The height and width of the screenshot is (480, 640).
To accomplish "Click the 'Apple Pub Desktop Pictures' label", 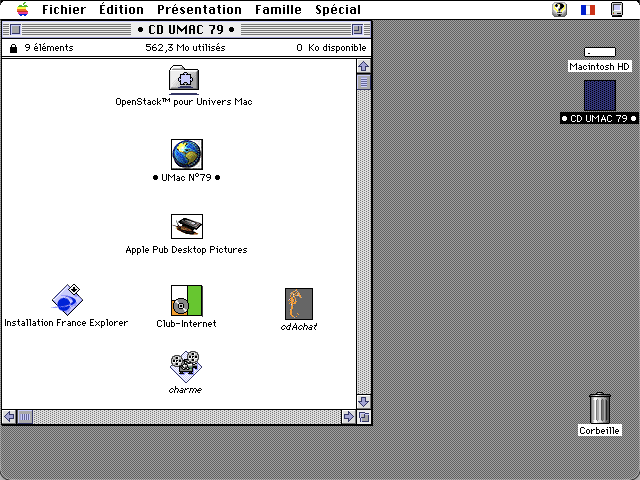I will [187, 250].
